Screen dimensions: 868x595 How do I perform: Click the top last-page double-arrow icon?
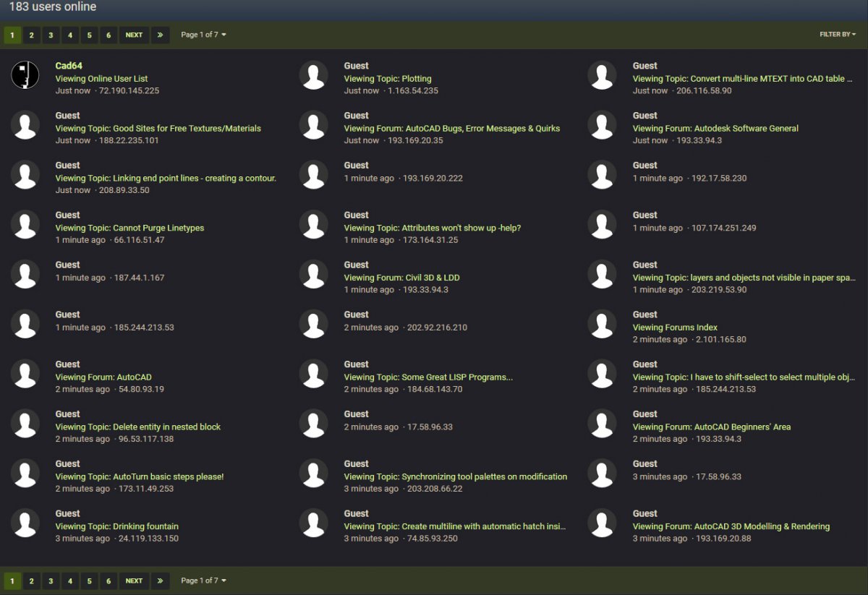point(161,35)
